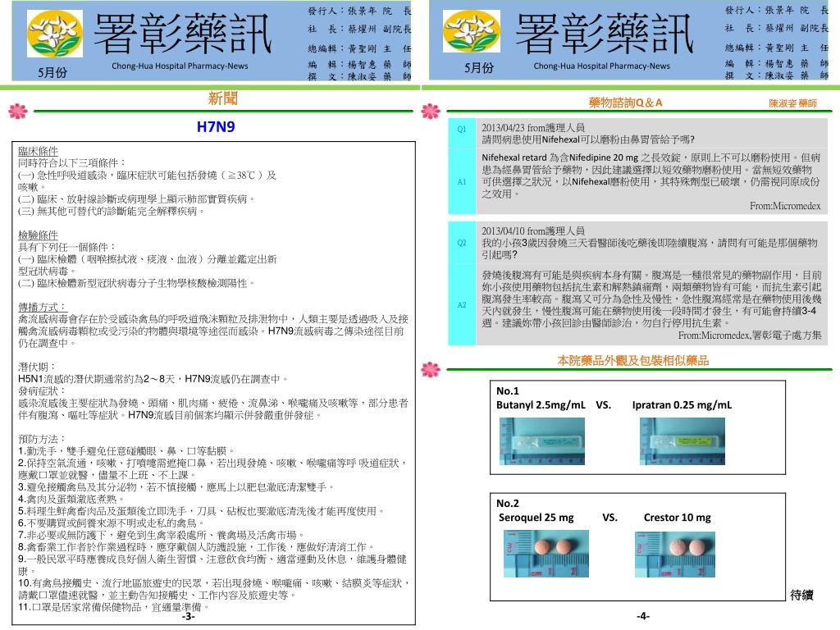Click the 'From:Micromedex' source under A1

(785, 206)
